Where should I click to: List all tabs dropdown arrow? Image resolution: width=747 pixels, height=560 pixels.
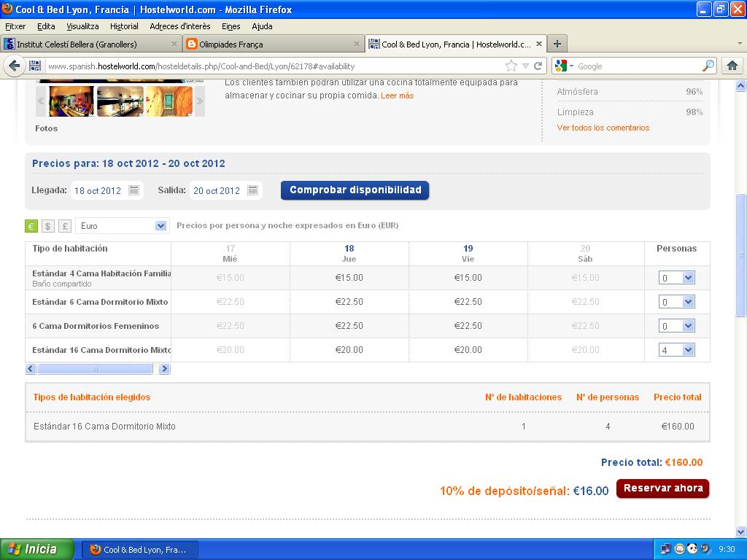[740, 43]
